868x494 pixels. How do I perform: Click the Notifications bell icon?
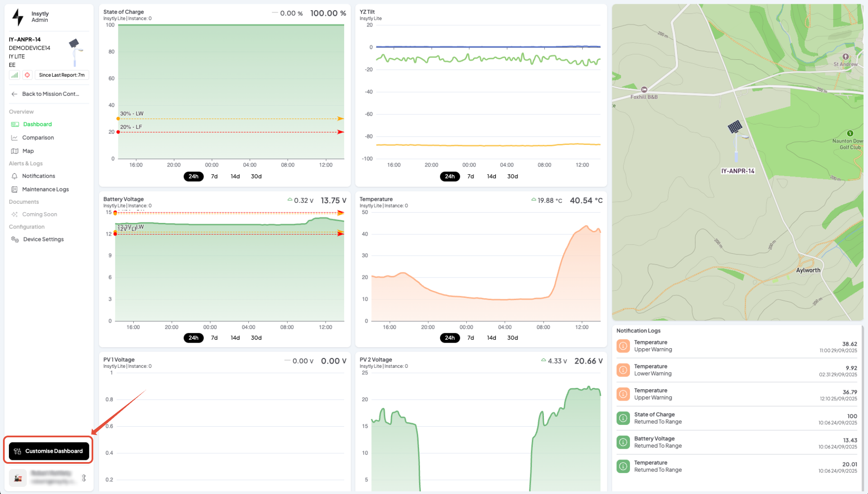point(14,176)
